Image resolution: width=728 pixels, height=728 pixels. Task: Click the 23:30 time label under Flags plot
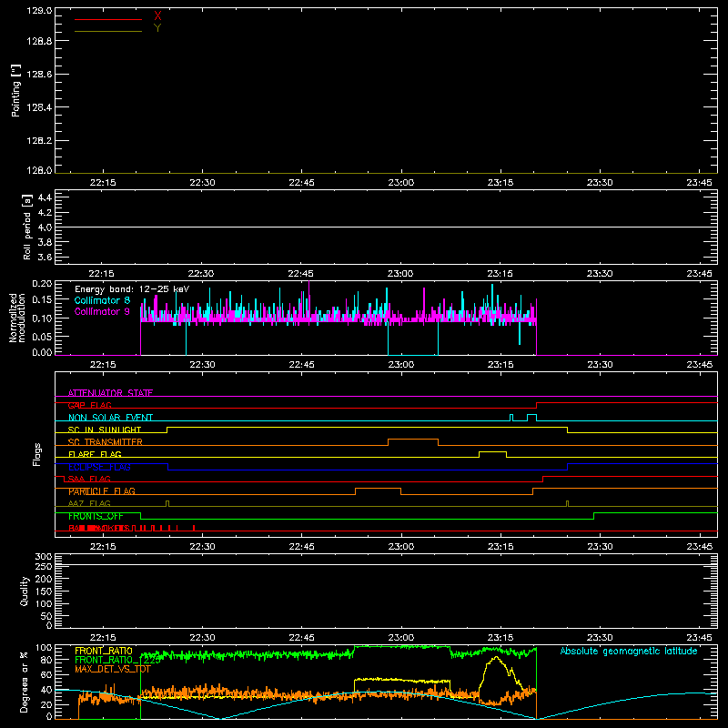click(600, 547)
